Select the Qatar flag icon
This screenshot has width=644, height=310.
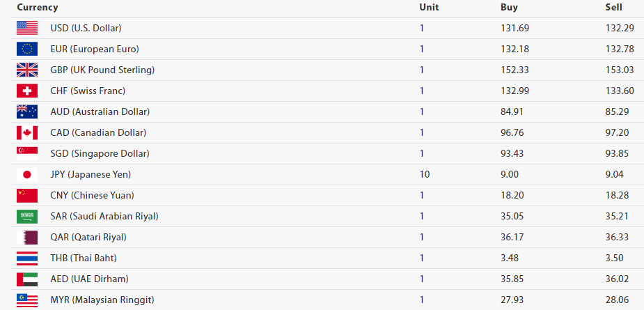(27, 237)
